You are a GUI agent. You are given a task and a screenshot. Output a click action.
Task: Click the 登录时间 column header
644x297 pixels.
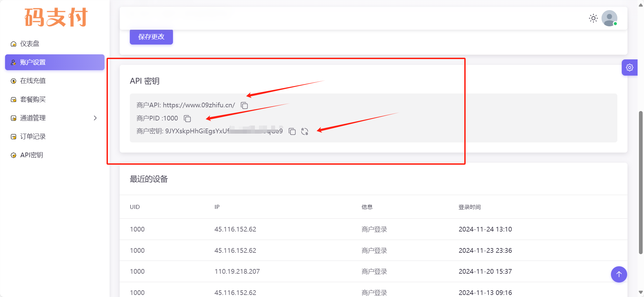pyautogui.click(x=469, y=207)
